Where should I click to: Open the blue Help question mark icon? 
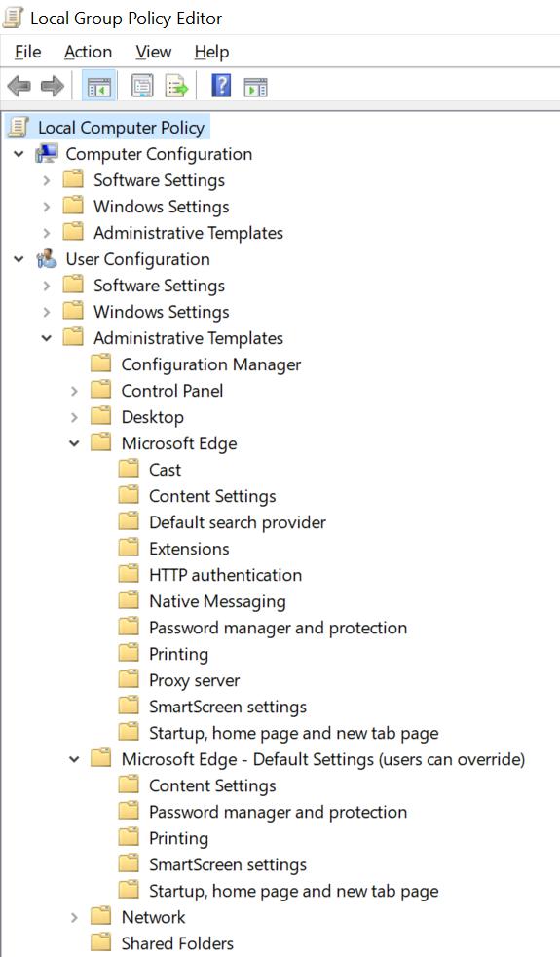click(x=221, y=86)
